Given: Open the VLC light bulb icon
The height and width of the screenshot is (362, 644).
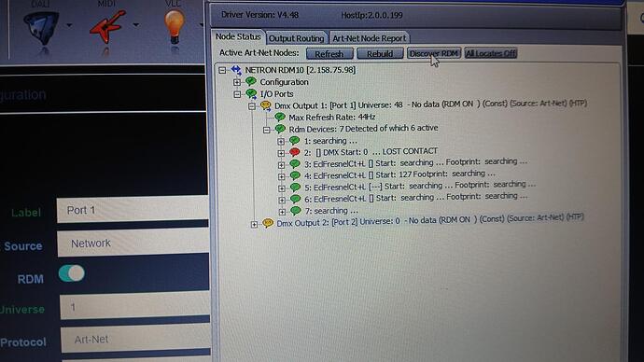Looking at the screenshot, I should pos(175,27).
